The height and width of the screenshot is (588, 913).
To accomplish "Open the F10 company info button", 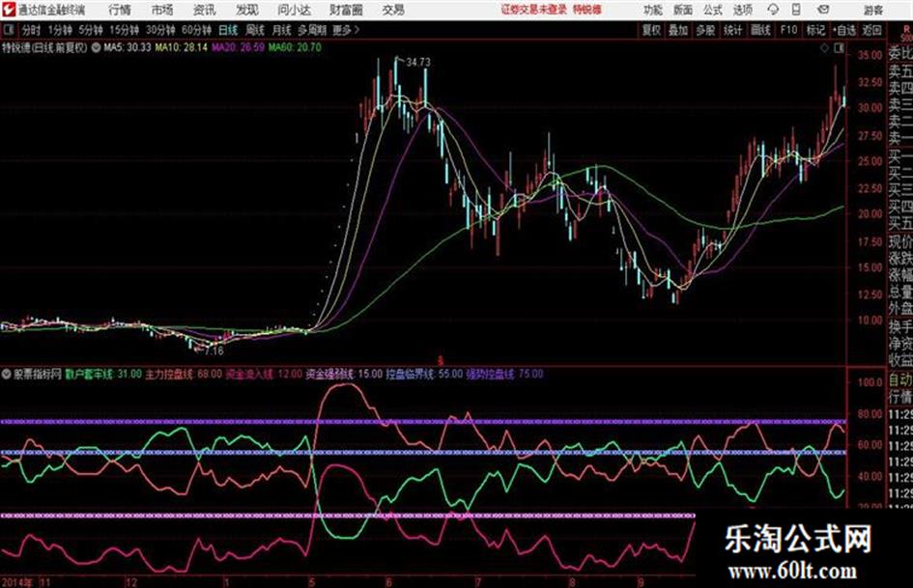I will [x=788, y=30].
